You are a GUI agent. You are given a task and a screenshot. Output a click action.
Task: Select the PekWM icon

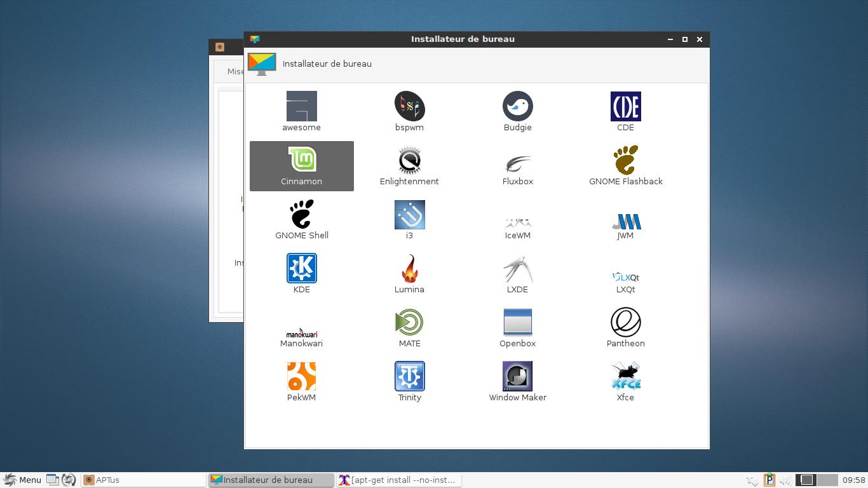click(x=301, y=376)
